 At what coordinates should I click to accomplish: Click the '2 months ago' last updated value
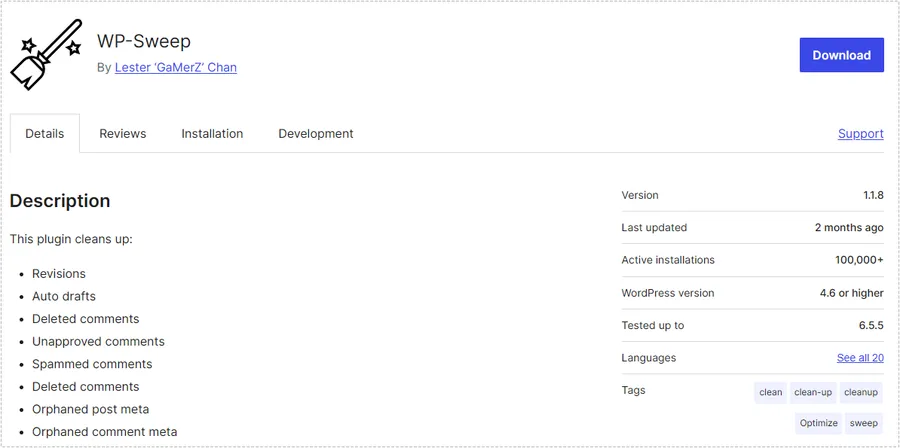849,228
